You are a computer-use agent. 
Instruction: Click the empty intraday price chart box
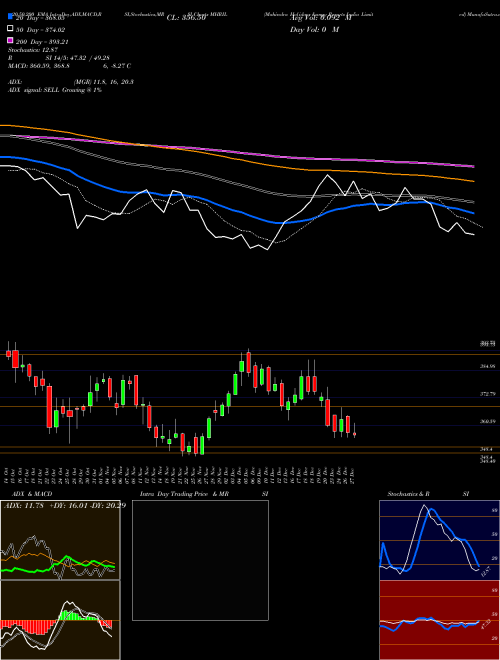tap(200, 560)
